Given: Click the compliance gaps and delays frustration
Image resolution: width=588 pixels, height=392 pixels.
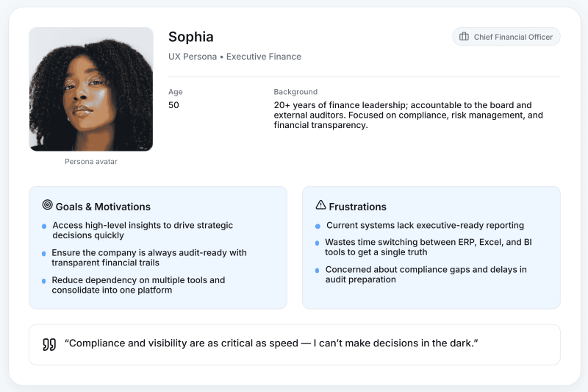Looking at the screenshot, I should (x=426, y=274).
